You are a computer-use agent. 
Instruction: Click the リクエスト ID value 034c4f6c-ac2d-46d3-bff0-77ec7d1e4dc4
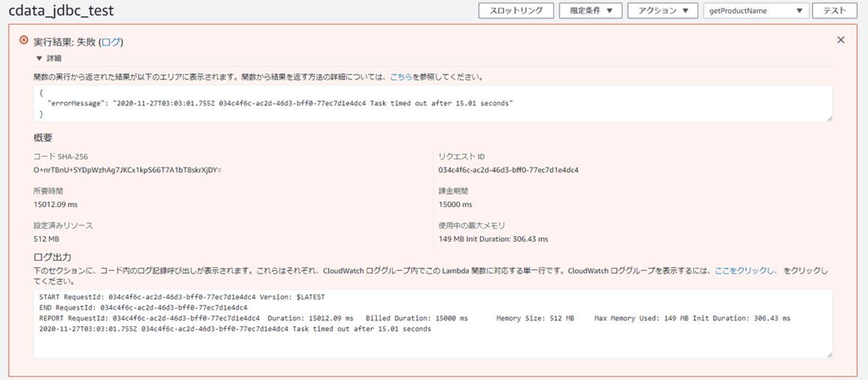509,169
